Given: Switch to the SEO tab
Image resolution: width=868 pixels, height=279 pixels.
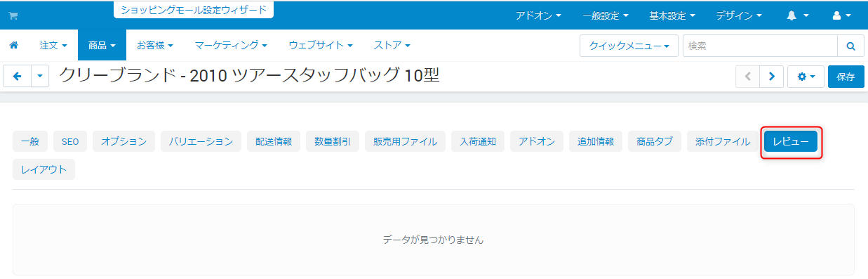Looking at the screenshot, I should [x=70, y=141].
